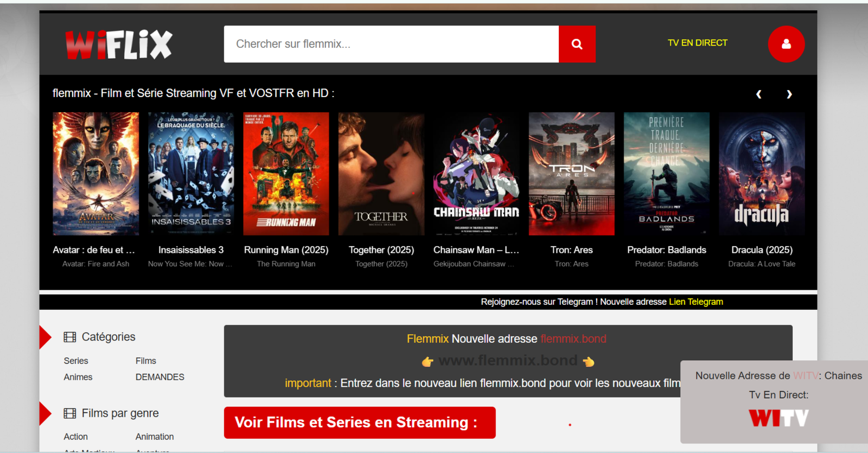The width and height of the screenshot is (868, 453).
Task: Open the Series category
Action: [76, 361]
